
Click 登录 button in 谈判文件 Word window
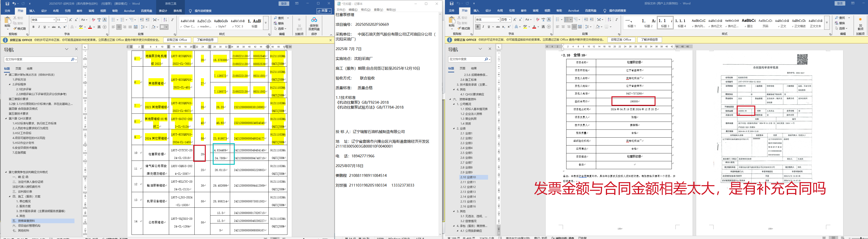click(284, 3)
